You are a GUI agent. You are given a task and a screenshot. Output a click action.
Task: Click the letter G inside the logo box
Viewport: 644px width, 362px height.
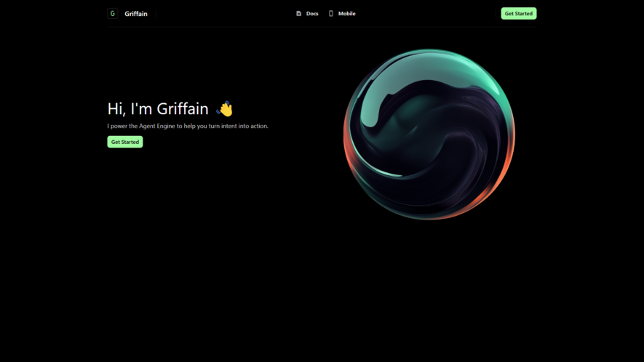click(x=113, y=14)
